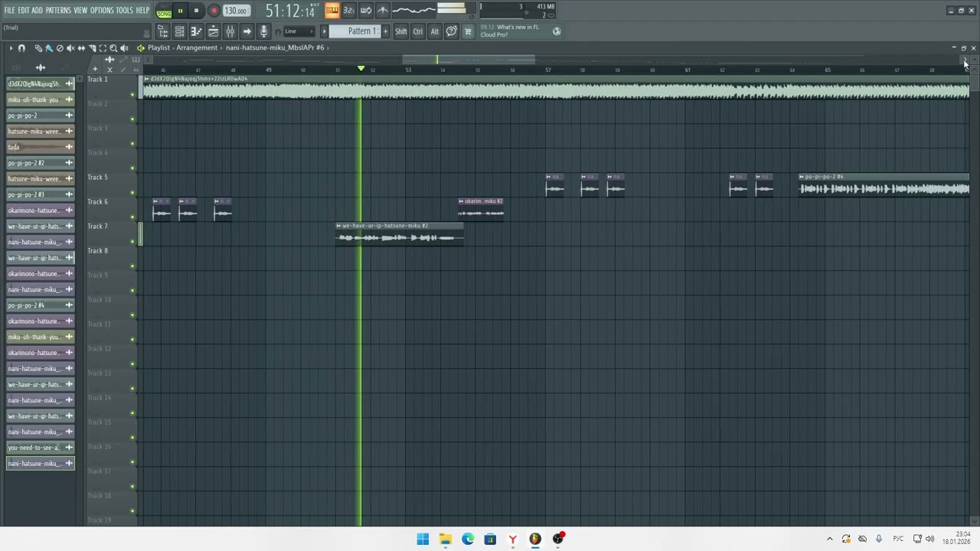Click the playhead marker on the timeline
Viewport: 980px width, 551px height.
(361, 69)
